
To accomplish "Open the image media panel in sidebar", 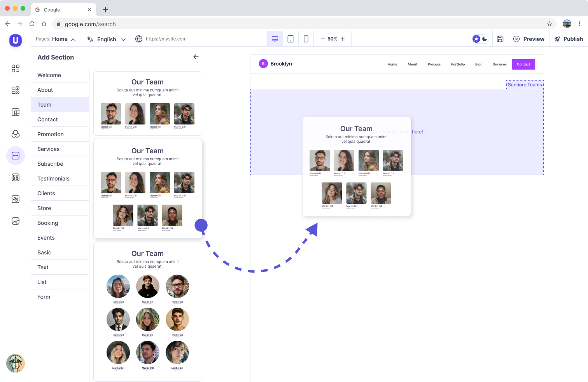I will (16, 221).
